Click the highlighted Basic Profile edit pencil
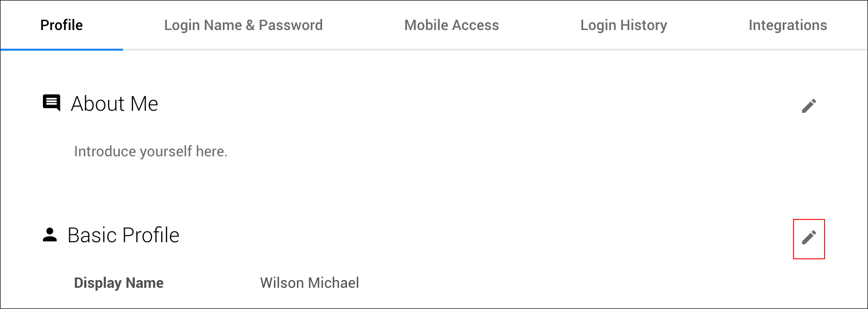Image resolution: width=868 pixels, height=309 pixels. point(809,239)
